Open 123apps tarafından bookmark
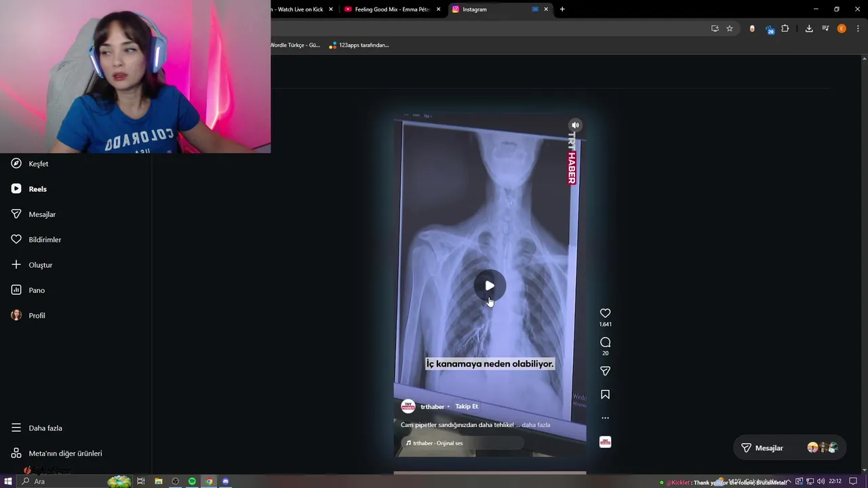 click(359, 45)
